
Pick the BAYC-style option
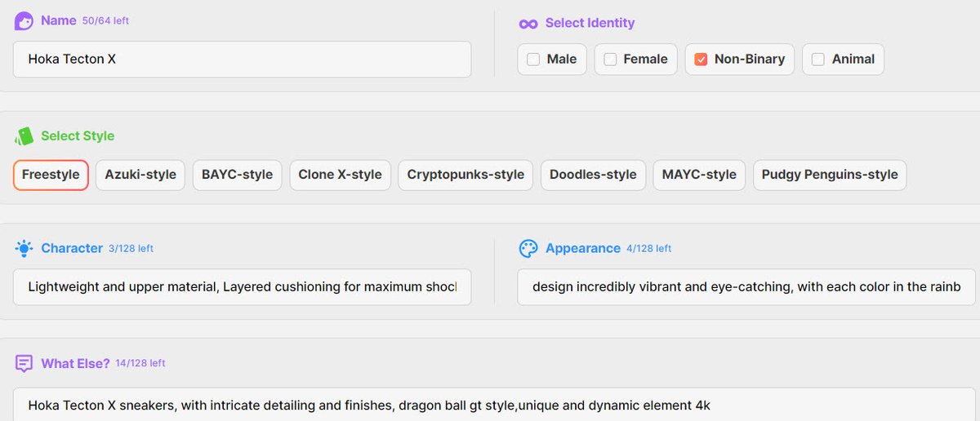pos(238,175)
